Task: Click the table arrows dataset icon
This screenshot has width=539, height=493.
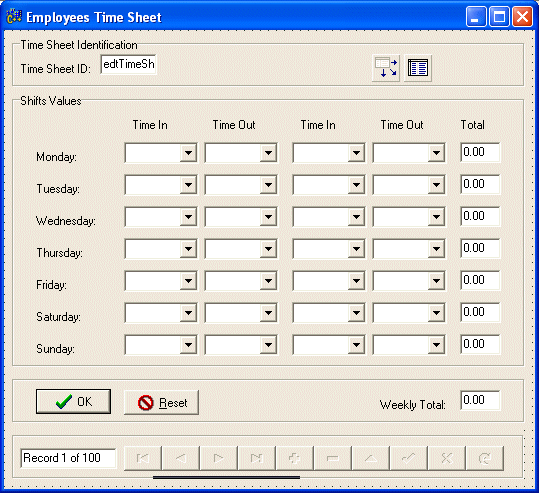Action: pyautogui.click(x=386, y=68)
